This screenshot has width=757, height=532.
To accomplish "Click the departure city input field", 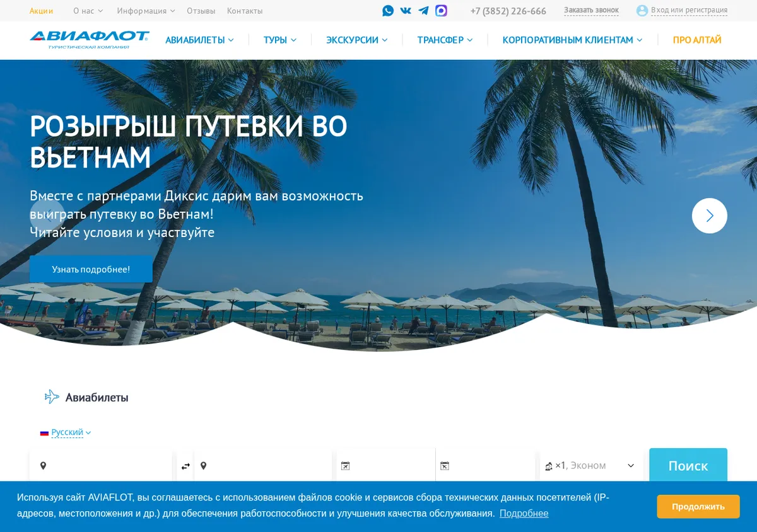I will 101,466.
